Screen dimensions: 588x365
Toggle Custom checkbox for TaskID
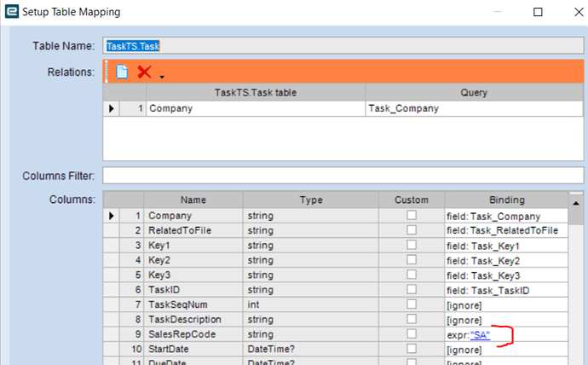pos(412,289)
